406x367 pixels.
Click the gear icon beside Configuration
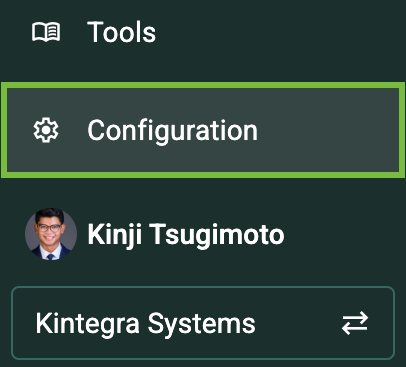(46, 130)
